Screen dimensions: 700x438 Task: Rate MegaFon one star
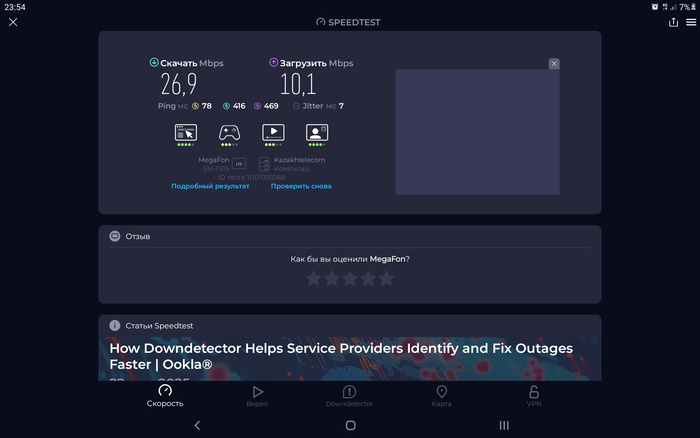coord(313,278)
